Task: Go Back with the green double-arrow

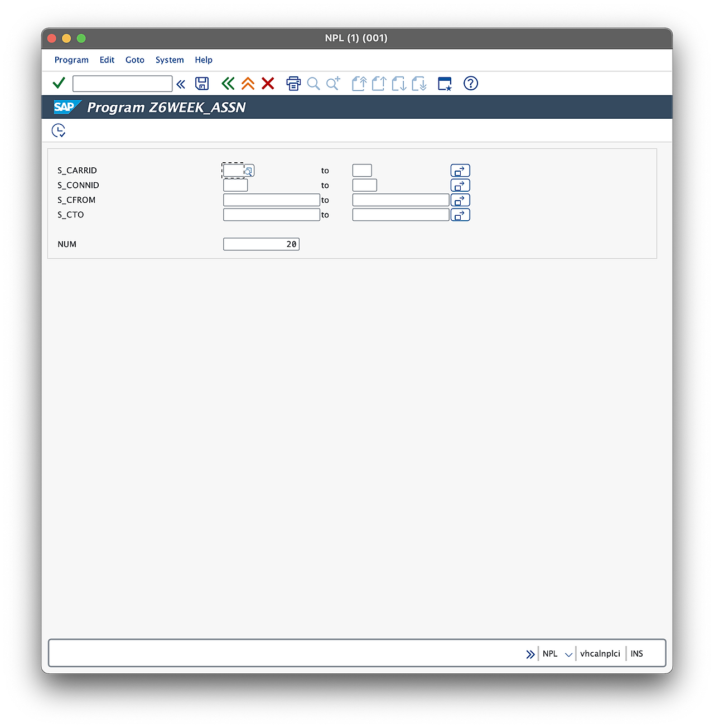Action: tap(228, 84)
